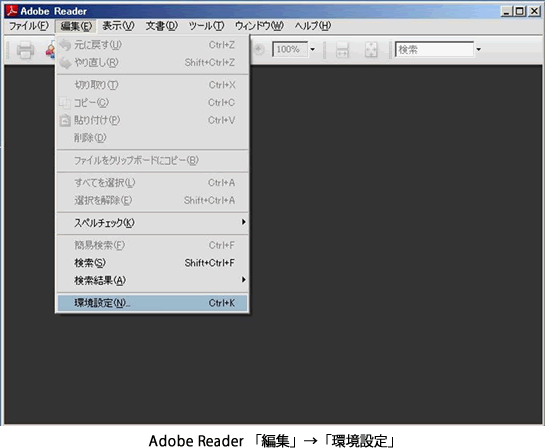Viewport: 545px width, 448px height.
Task: Open the search box dropdown arrow
Action: click(x=479, y=49)
